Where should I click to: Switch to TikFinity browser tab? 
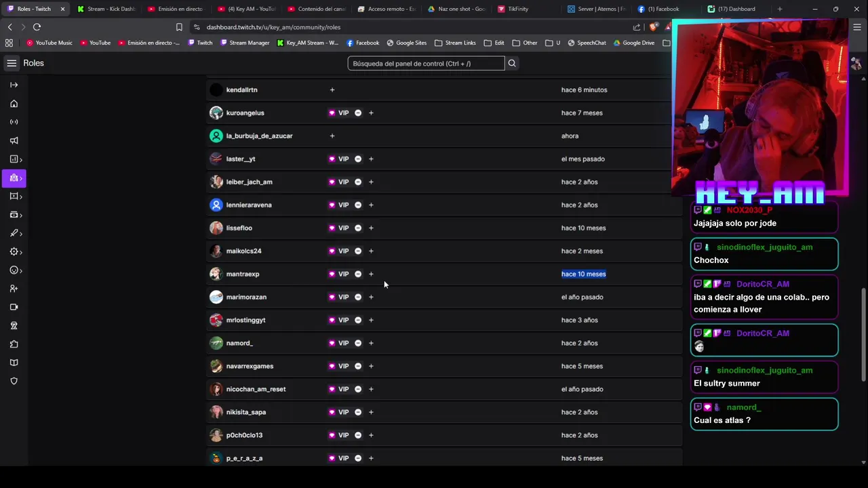tap(526, 9)
